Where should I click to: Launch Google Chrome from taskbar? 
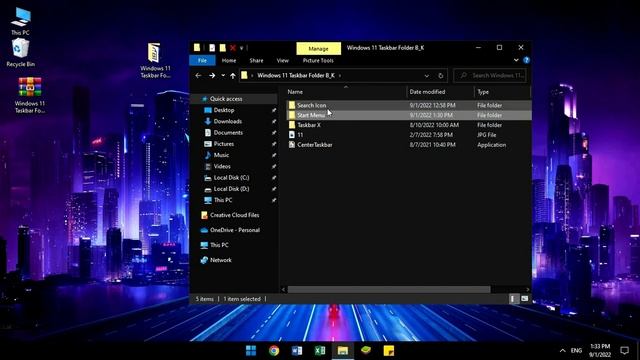[274, 351]
